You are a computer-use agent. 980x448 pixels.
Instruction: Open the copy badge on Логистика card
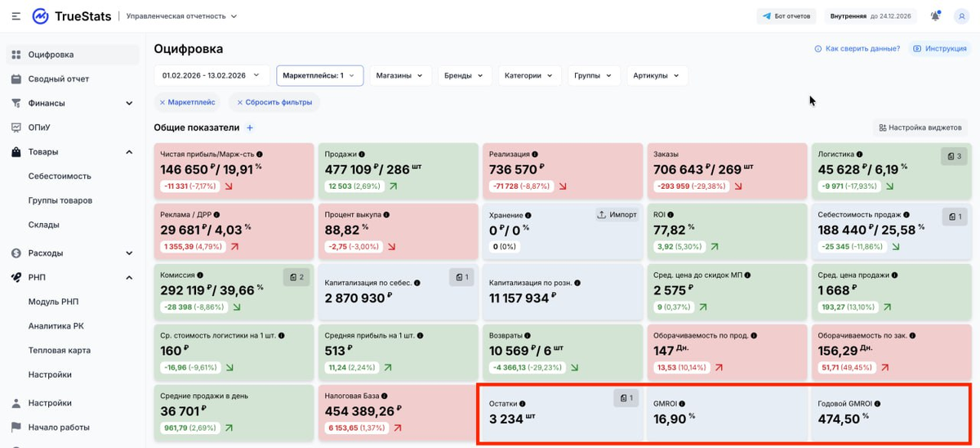point(953,155)
